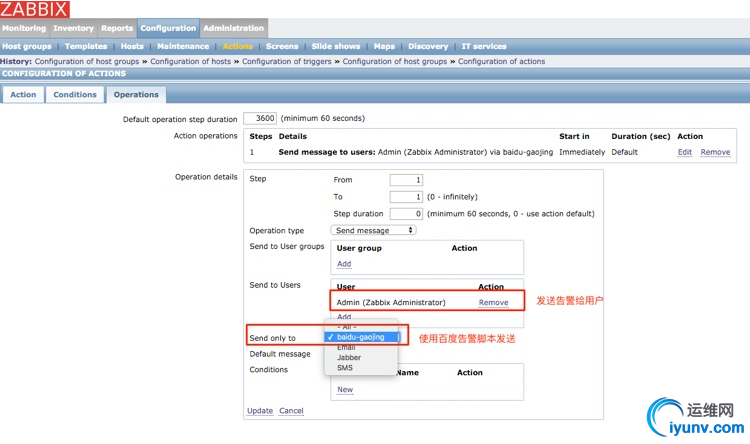The height and width of the screenshot is (444, 750).
Task: Go to Maps submenu
Action: click(x=385, y=46)
